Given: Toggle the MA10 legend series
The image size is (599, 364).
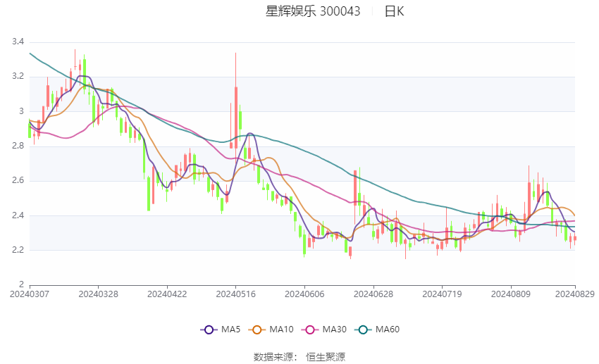Looking at the screenshot, I should pyautogui.click(x=271, y=330).
